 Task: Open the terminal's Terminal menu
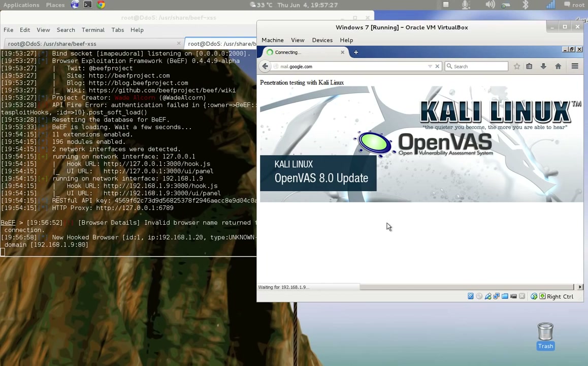[x=93, y=30]
